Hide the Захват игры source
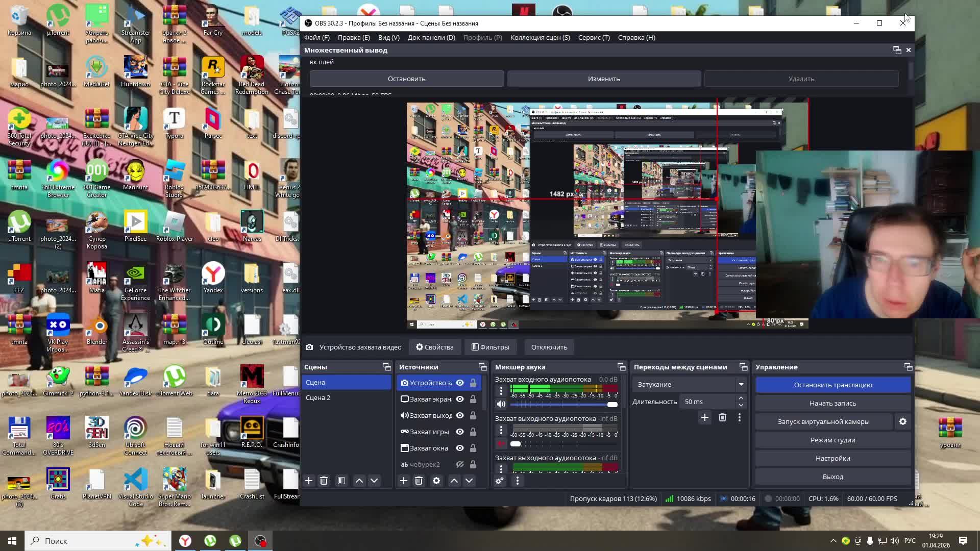This screenshot has width=980, height=551. point(459,432)
